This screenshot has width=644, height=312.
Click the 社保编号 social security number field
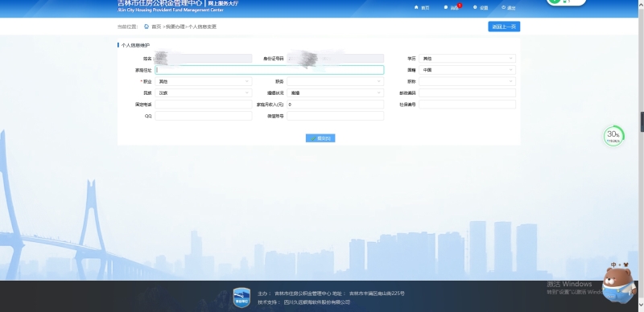click(467, 105)
